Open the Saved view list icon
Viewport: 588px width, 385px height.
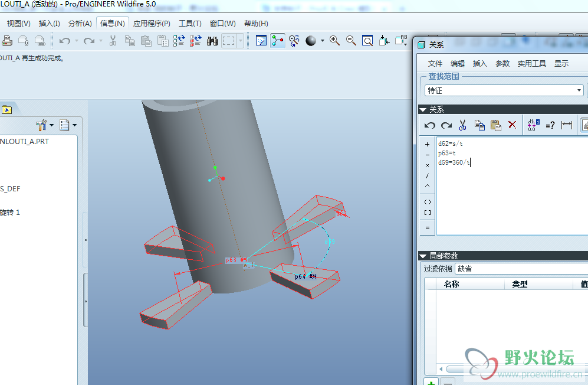pyautogui.click(x=401, y=41)
